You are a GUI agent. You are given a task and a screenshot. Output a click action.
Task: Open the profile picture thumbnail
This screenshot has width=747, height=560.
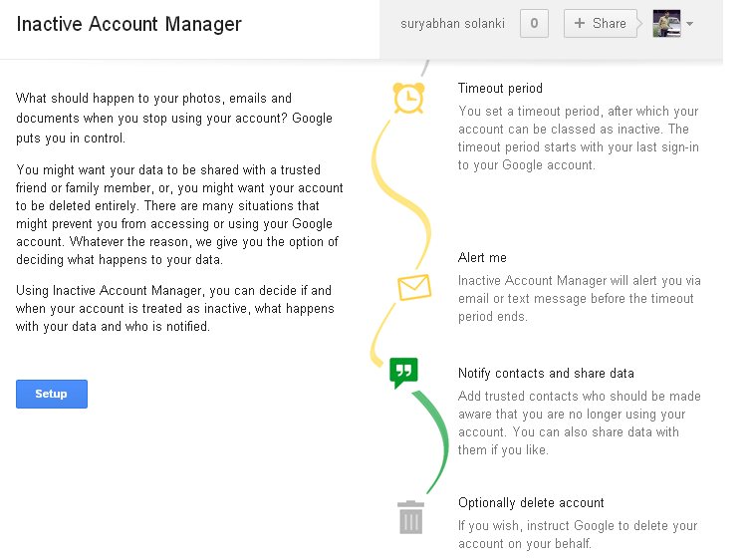666,23
